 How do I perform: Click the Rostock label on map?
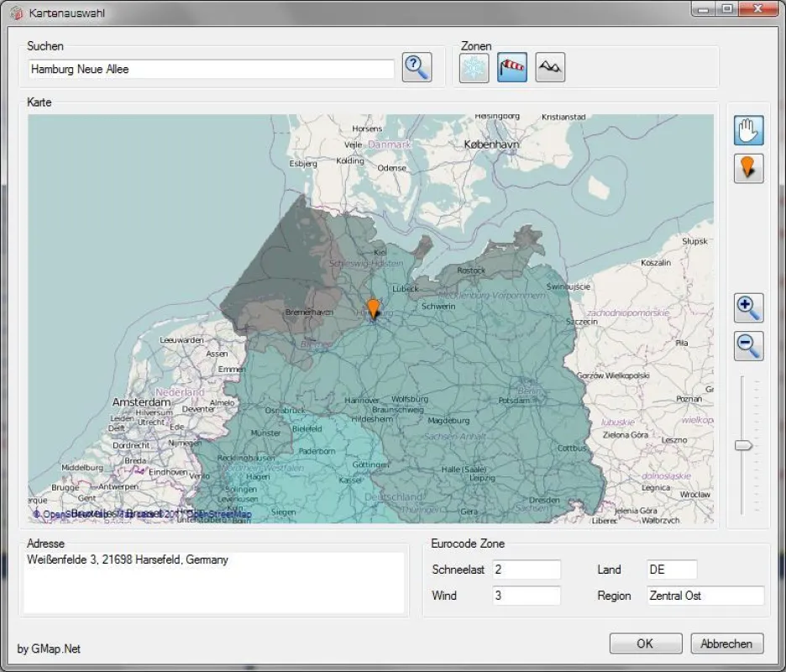tap(471, 270)
